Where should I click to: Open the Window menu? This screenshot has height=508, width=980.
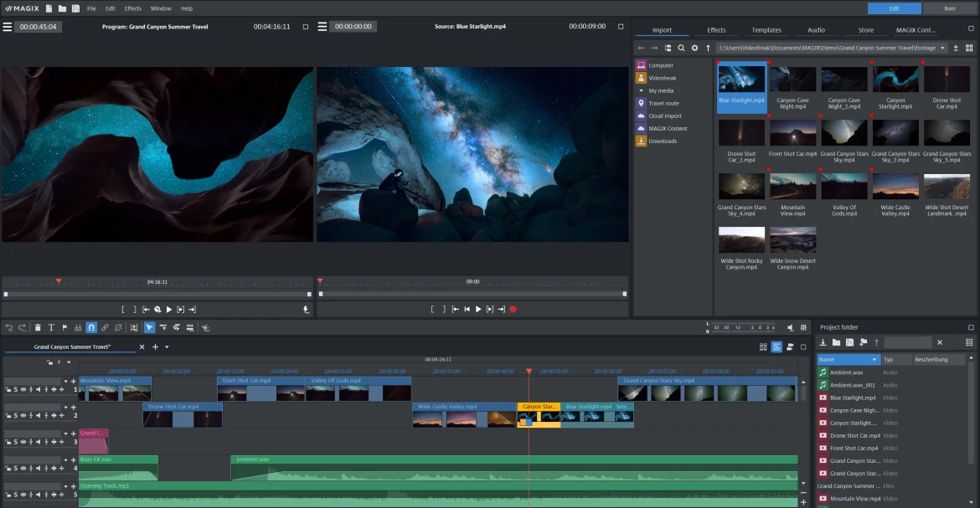(x=160, y=8)
